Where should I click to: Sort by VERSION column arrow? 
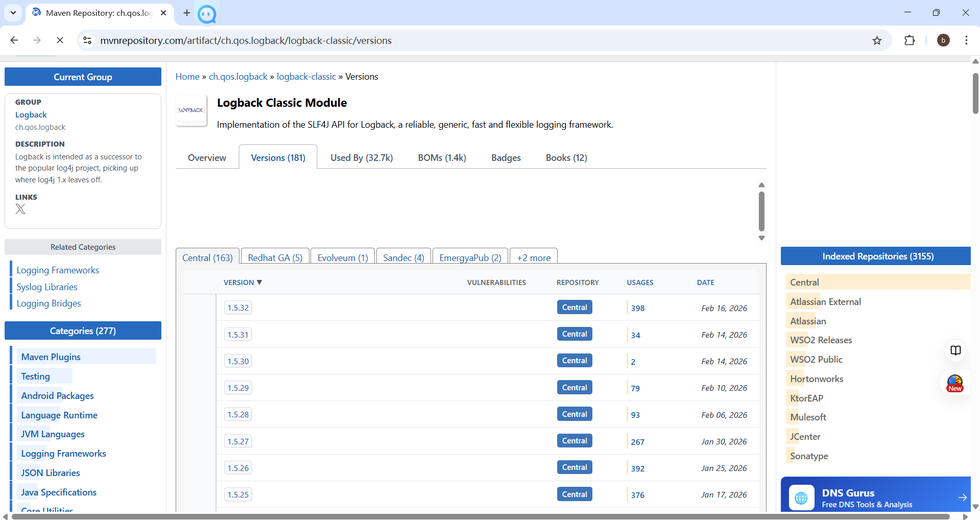(x=259, y=282)
